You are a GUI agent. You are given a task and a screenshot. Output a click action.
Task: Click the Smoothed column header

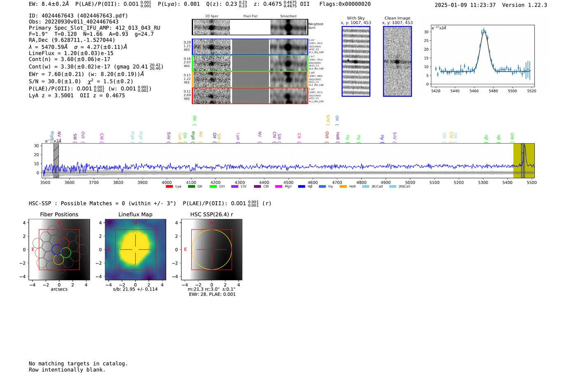click(288, 16)
